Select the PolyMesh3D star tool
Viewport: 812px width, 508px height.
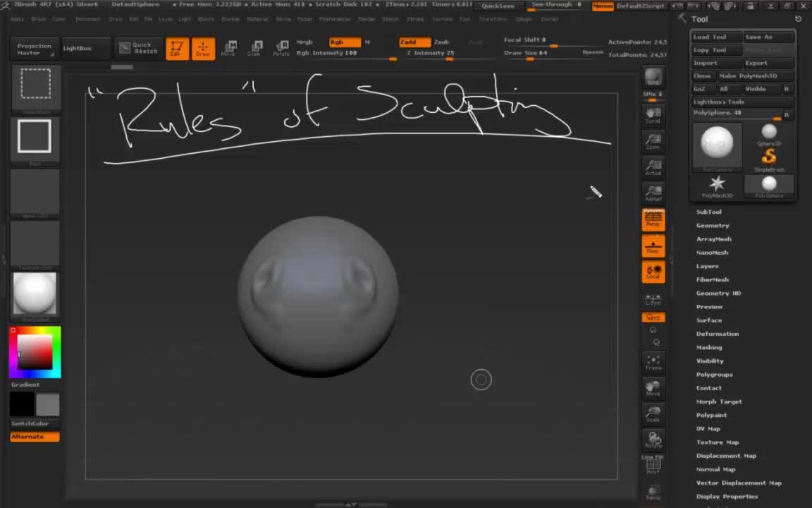[x=718, y=186]
